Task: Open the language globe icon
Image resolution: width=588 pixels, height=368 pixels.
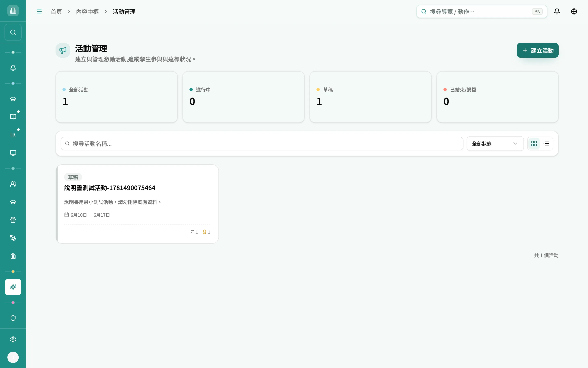Action: tap(574, 11)
